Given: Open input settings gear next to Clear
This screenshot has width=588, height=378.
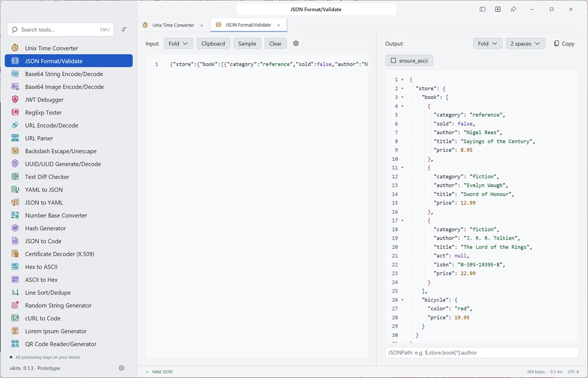Looking at the screenshot, I should tap(296, 43).
